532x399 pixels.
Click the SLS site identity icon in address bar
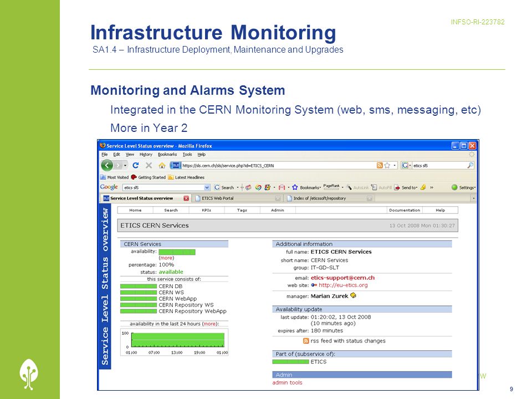pyautogui.click(x=176, y=166)
